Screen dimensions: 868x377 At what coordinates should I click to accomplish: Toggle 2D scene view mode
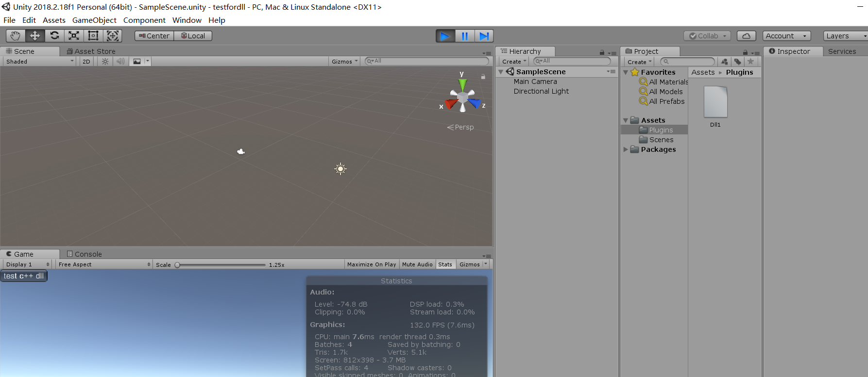click(x=86, y=62)
